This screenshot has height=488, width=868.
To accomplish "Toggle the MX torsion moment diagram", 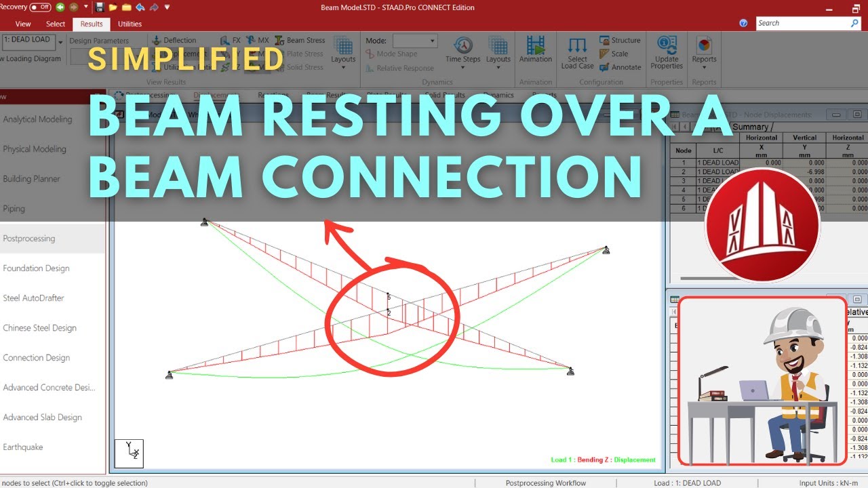I will point(258,40).
